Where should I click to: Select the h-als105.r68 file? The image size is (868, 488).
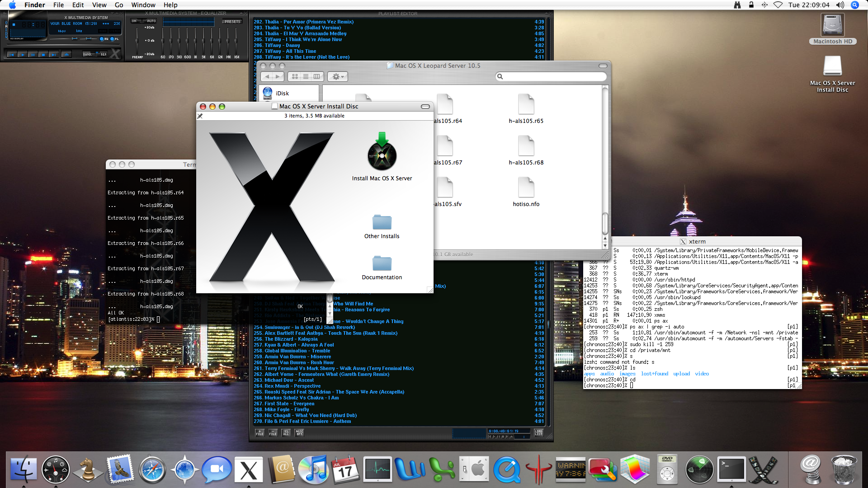pos(526,150)
